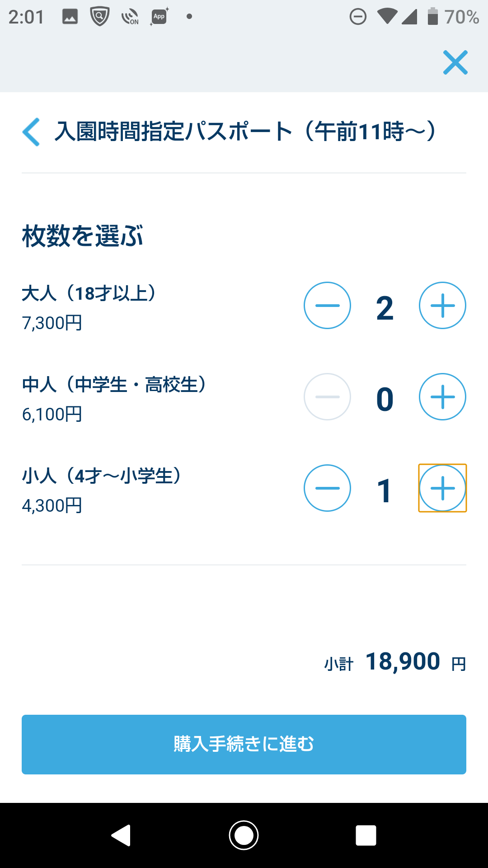This screenshot has height=868, width=488.
Task: Decrease adult (大人) ticket count
Action: (327, 306)
